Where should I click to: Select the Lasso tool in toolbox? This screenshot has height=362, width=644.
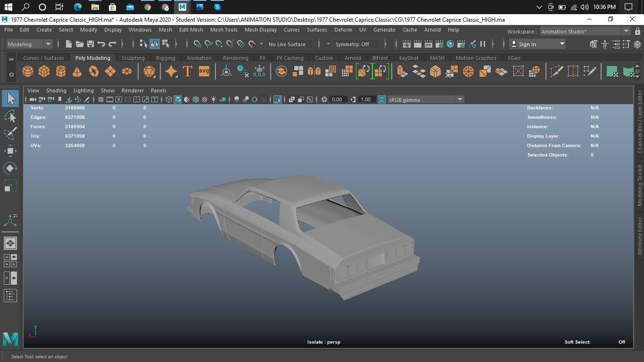tap(10, 115)
